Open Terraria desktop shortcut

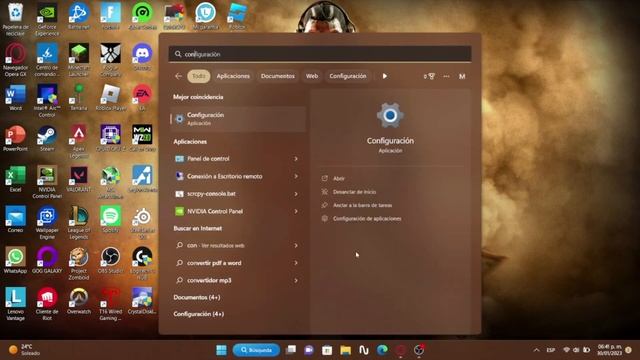pyautogui.click(x=78, y=98)
